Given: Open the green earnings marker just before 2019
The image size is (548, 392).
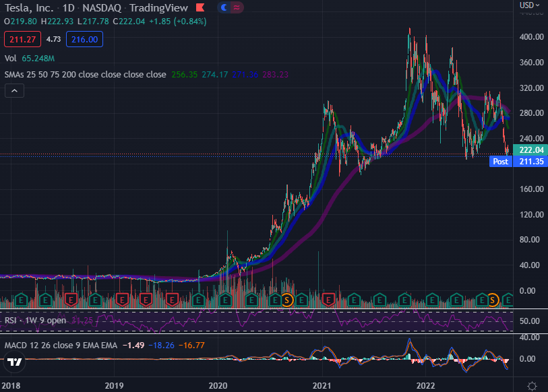Looking at the screenshot, I should 95,300.
